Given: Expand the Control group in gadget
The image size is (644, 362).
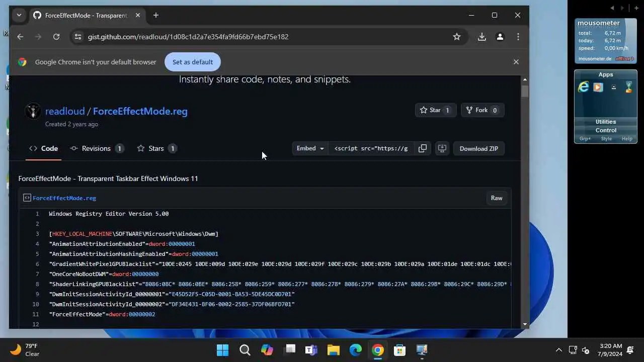Looking at the screenshot, I should [x=606, y=130].
